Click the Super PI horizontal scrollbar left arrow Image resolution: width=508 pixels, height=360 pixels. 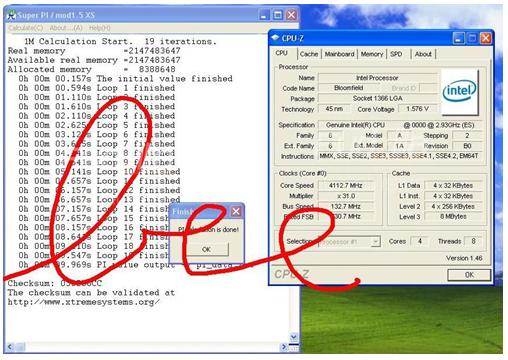pos(10,347)
